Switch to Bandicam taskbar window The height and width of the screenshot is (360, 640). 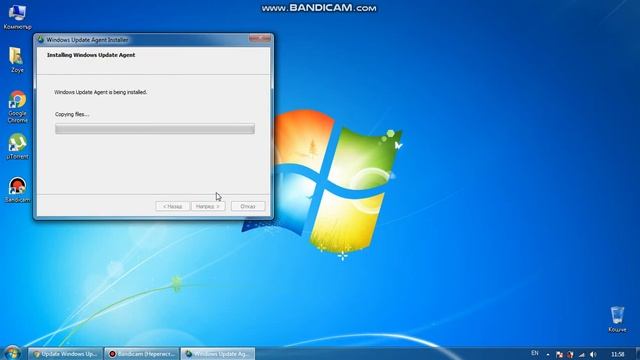142,354
